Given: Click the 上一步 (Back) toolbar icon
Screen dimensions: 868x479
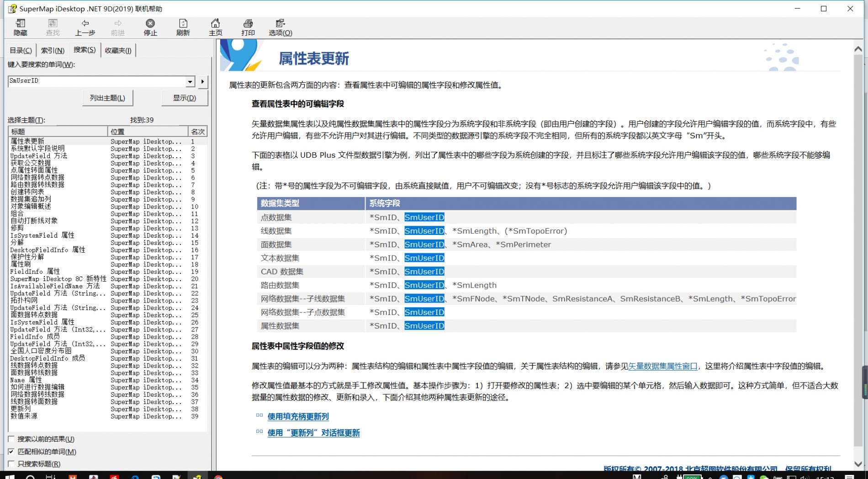Looking at the screenshot, I should coord(85,27).
